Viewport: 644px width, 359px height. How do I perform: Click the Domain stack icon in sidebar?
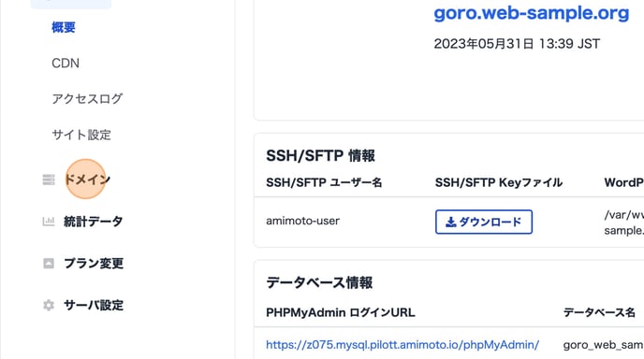49,179
